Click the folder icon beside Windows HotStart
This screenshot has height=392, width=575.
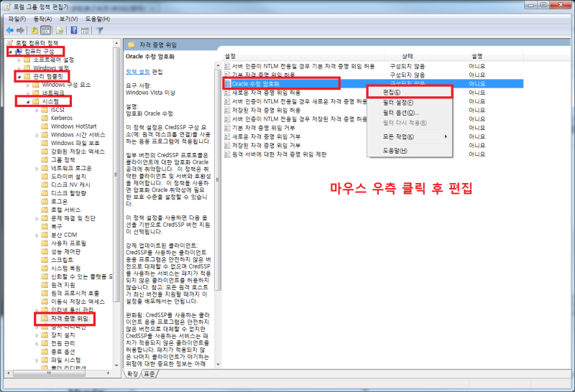[45, 126]
